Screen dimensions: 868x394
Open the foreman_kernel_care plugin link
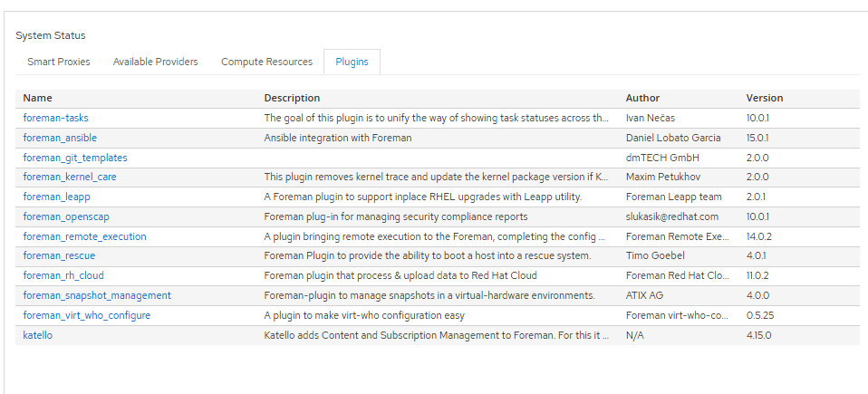(x=70, y=178)
